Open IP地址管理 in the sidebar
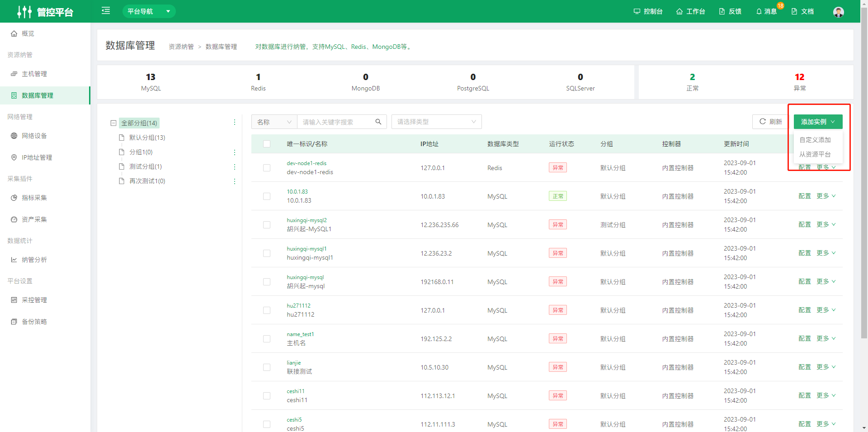Image resolution: width=868 pixels, height=432 pixels. 45,157
